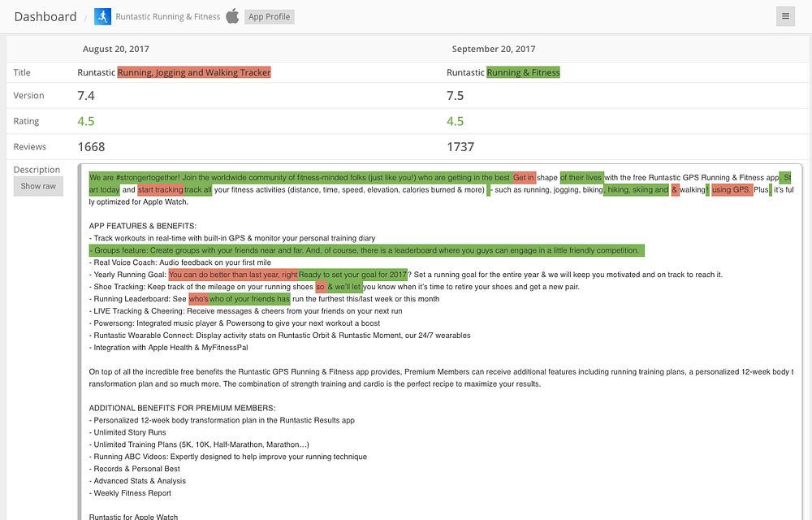Click the Runtastic for Apple Watch line

[x=134, y=517]
